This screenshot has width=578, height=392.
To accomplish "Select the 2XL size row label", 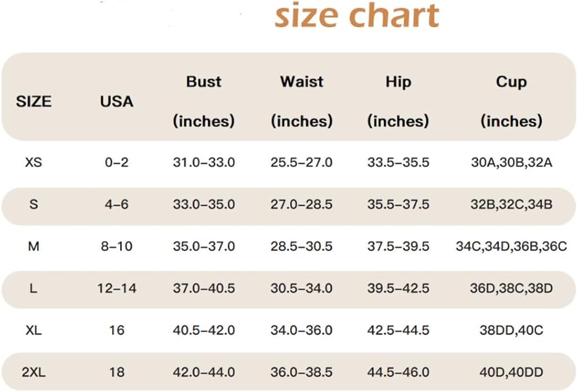I will tap(34, 372).
